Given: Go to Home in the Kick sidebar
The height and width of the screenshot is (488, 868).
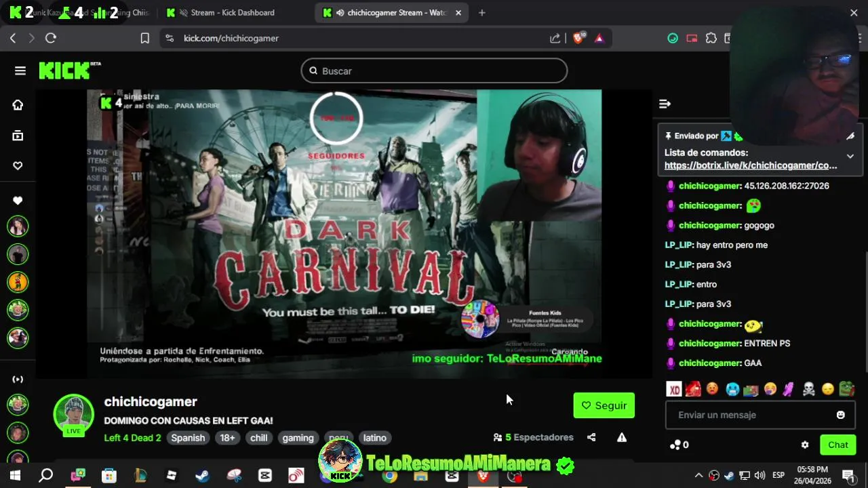Looking at the screenshot, I should [18, 105].
